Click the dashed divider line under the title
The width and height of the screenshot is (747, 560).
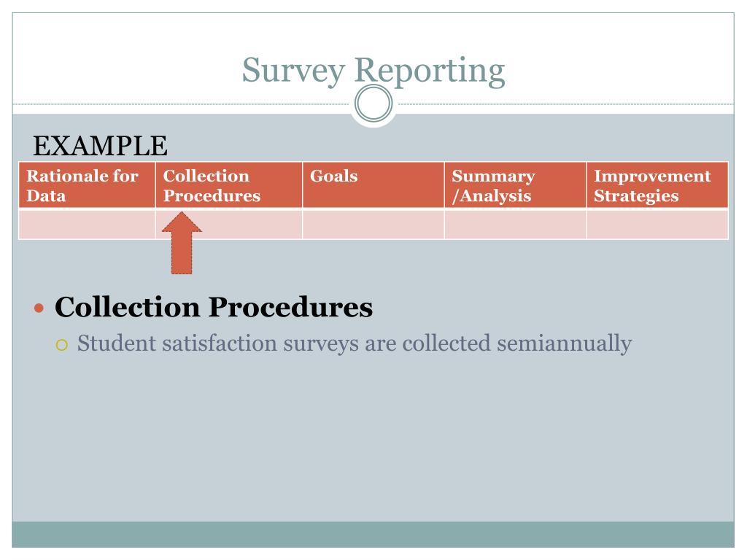point(181,104)
